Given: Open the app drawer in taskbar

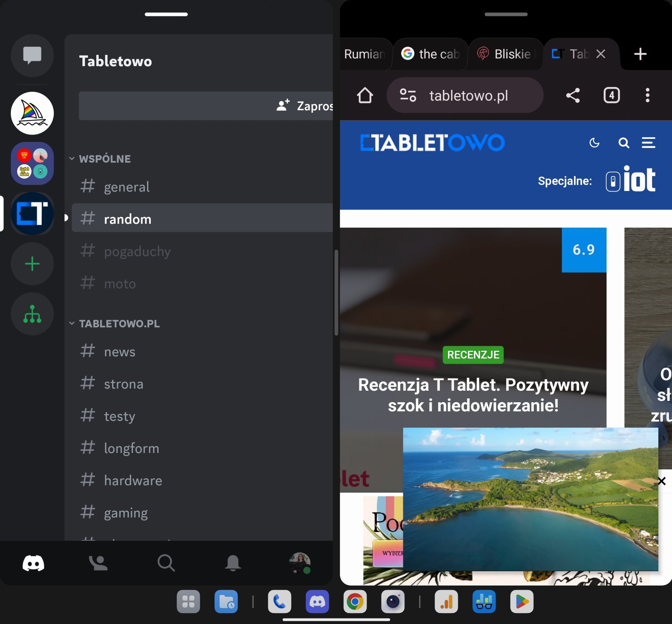Looking at the screenshot, I should 188,602.
